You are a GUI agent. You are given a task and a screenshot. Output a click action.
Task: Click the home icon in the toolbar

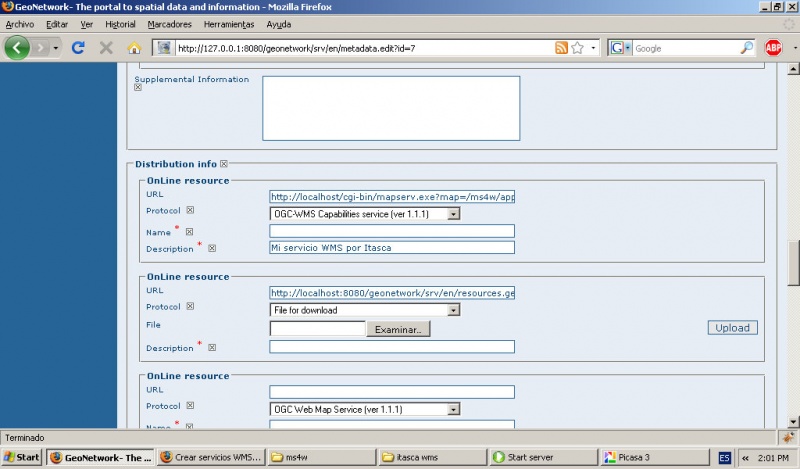pos(134,47)
